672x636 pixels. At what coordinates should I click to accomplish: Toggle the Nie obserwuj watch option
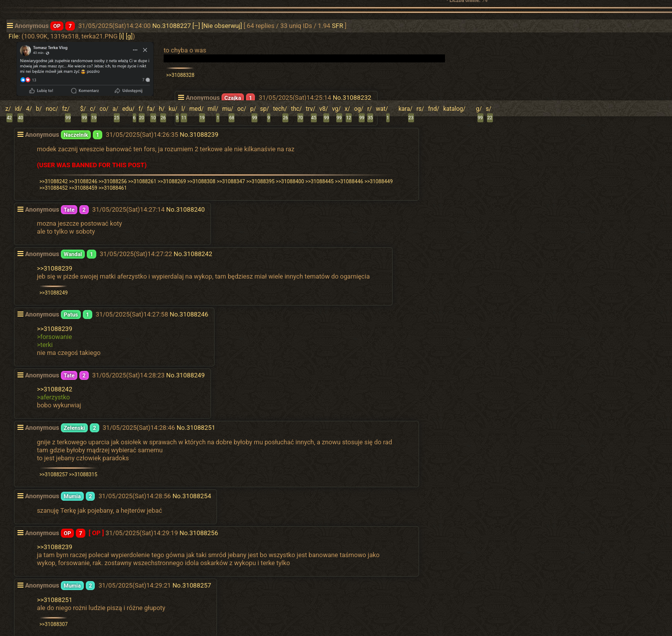click(222, 26)
